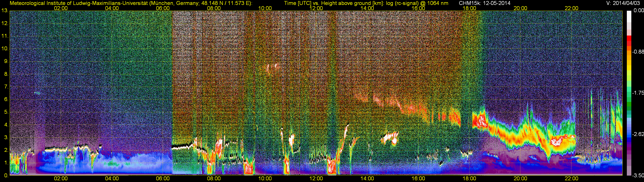This screenshot has height=182, width=644.
Task: Click '06:00' on the top time axis
Action: click(x=163, y=8)
